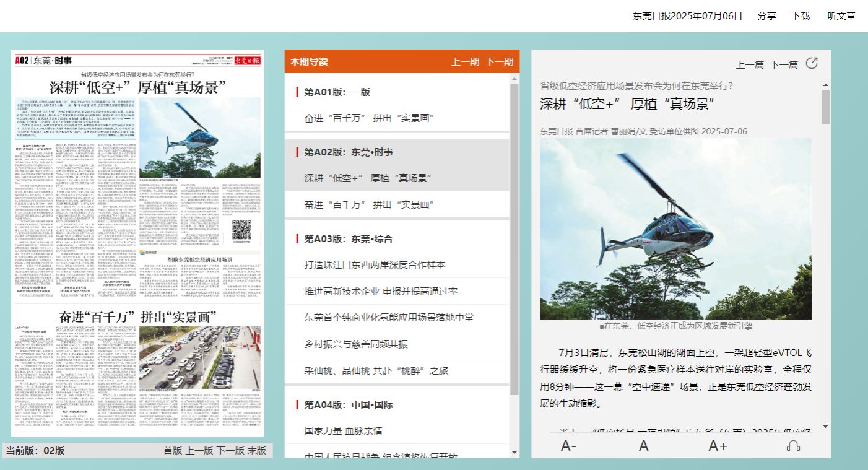This screenshot has height=470, width=868.
Task: Click 下载 to download the paper
Action: click(x=801, y=16)
